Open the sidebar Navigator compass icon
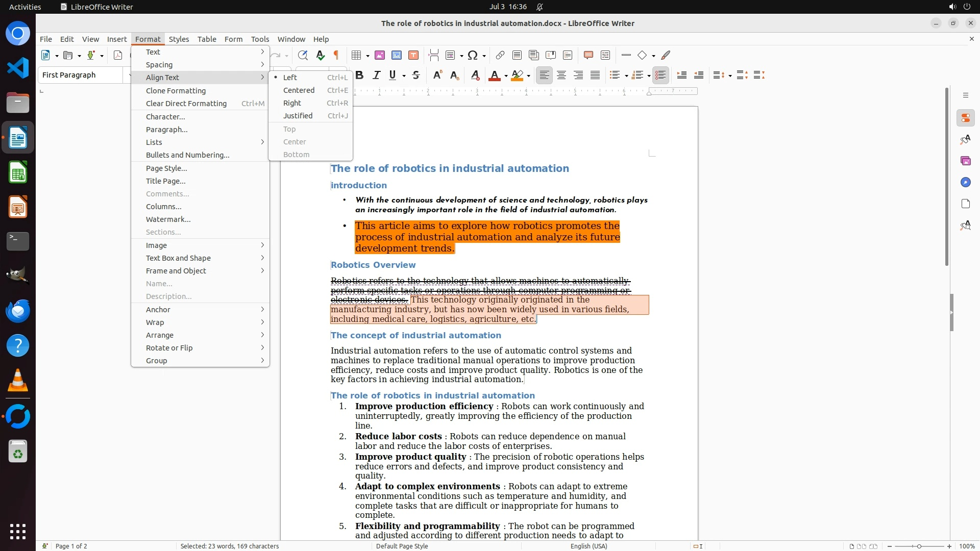The image size is (980, 551). point(965,183)
